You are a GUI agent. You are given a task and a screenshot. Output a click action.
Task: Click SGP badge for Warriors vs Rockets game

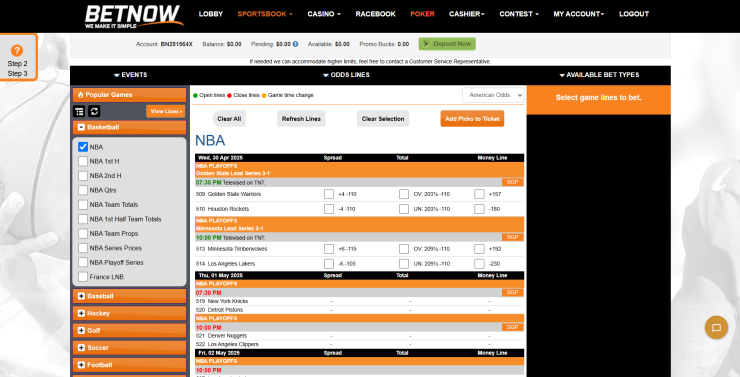click(513, 182)
